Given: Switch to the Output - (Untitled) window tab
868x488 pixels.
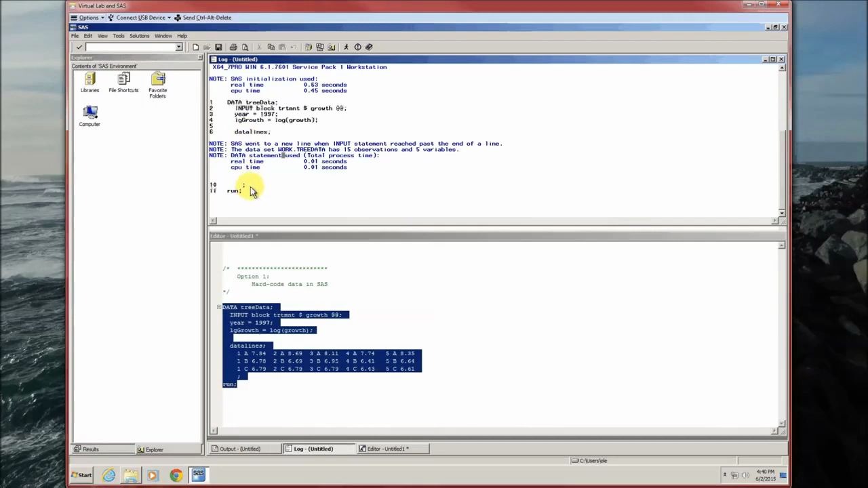Looking at the screenshot, I should tap(245, 449).
